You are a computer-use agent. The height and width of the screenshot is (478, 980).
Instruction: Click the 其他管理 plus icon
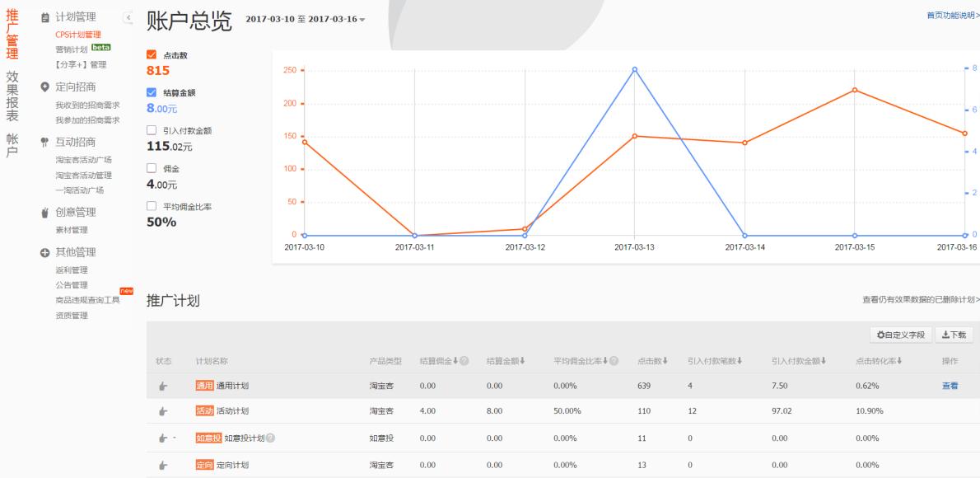(44, 252)
